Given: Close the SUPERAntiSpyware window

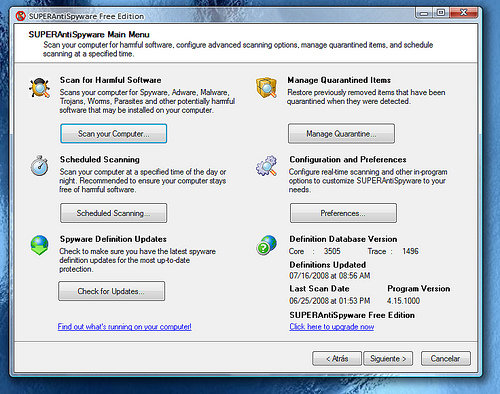Looking at the screenshot, I should pyautogui.click(x=464, y=13).
